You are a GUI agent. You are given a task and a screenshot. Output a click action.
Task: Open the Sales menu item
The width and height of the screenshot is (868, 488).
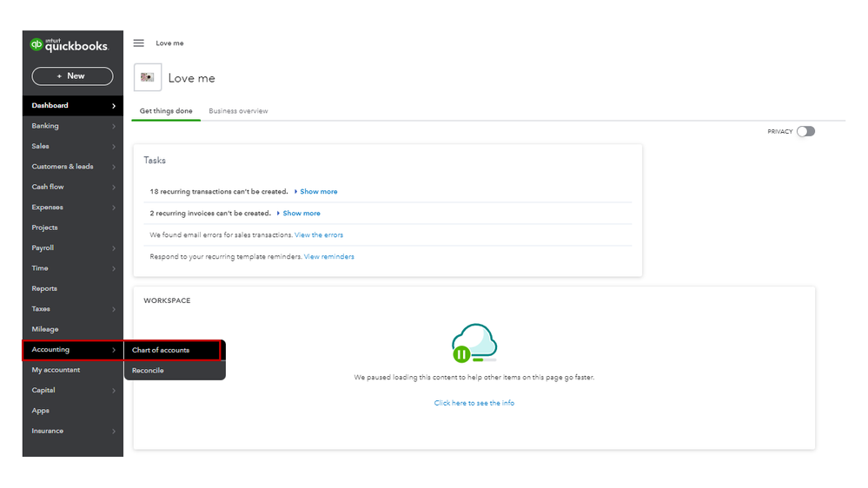pos(72,147)
